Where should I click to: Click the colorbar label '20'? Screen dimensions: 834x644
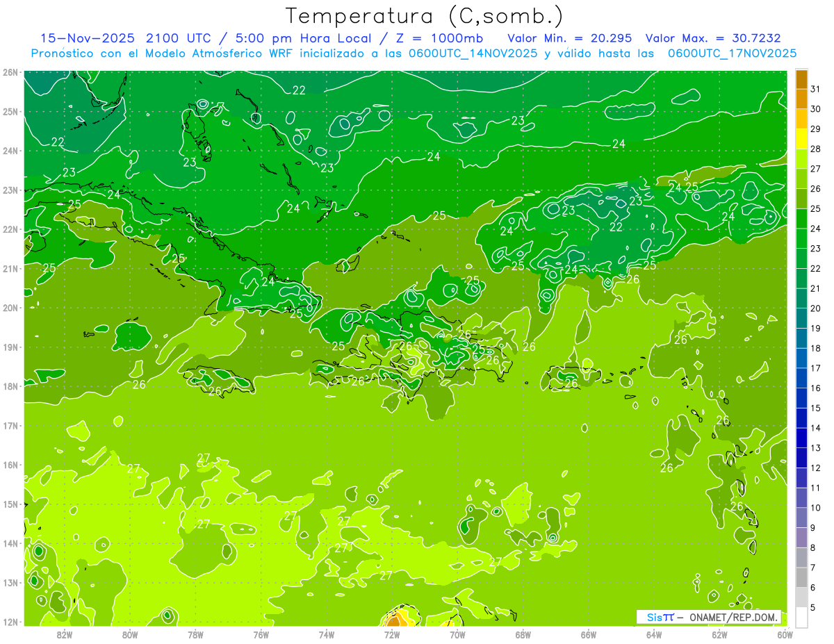point(815,308)
